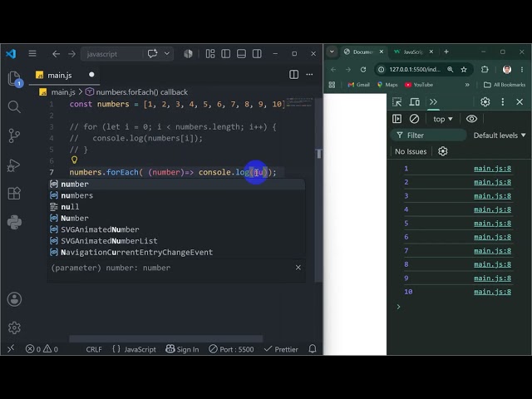Viewport: 532px width, 399px height.
Task: Click main.js:8 link for output 1
Action: (x=492, y=169)
